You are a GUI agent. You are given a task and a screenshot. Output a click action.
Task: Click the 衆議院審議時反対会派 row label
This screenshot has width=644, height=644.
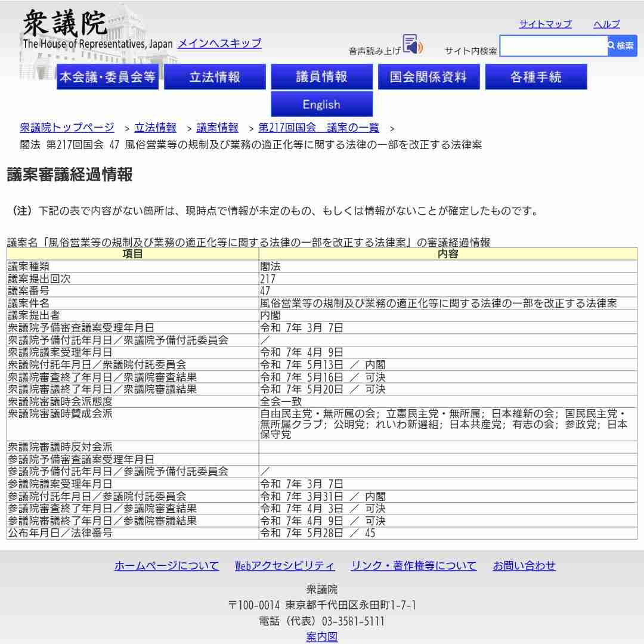[x=60, y=447]
